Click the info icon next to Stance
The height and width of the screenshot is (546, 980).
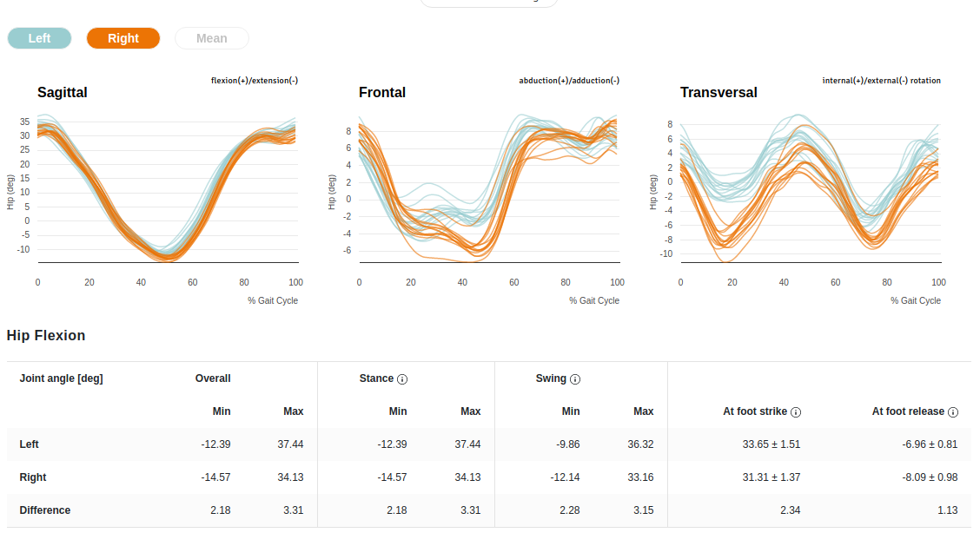point(402,379)
